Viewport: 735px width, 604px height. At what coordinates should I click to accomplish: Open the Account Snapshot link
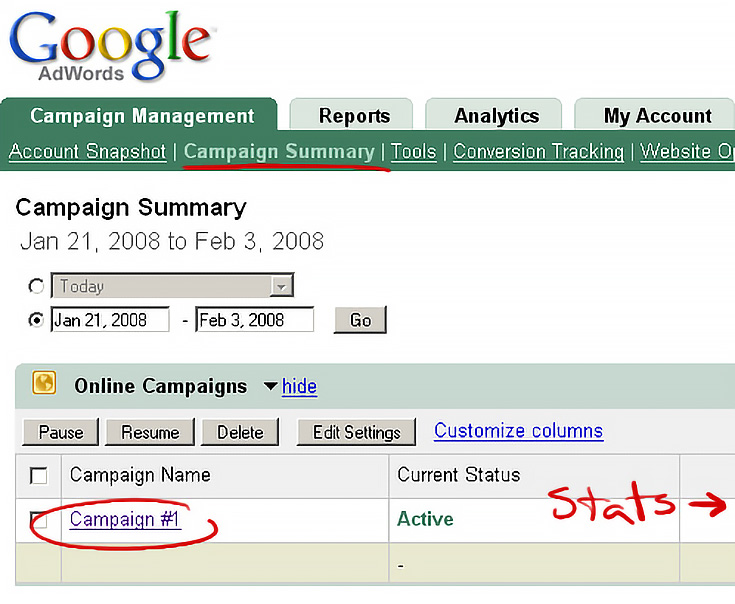tap(88, 151)
